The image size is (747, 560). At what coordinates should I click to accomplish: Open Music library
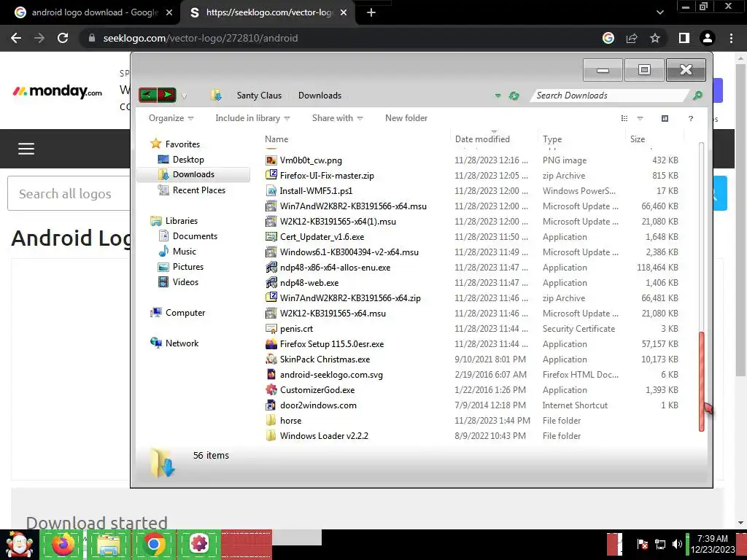pyautogui.click(x=185, y=251)
